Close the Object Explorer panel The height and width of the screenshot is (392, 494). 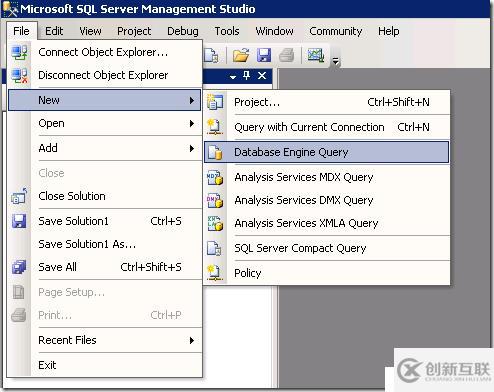262,76
